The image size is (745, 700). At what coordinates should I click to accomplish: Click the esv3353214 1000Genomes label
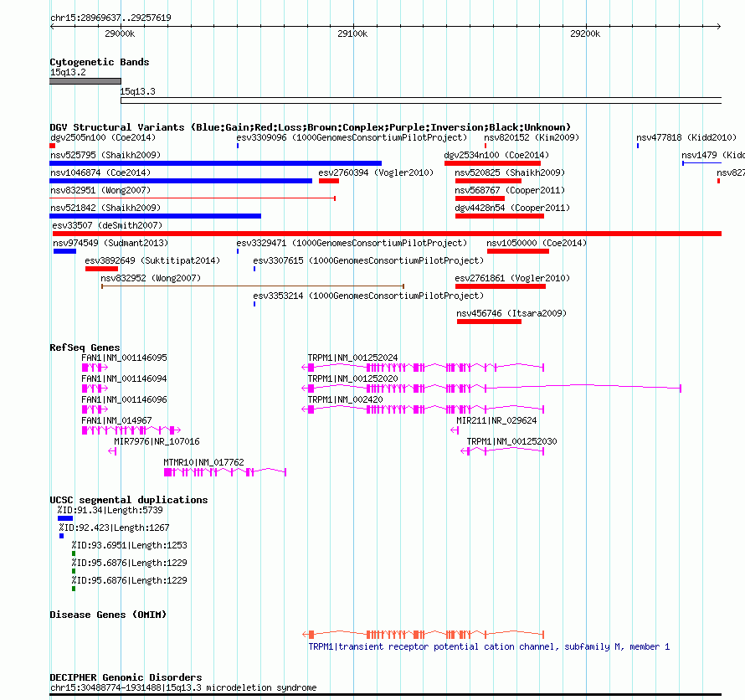click(x=368, y=296)
